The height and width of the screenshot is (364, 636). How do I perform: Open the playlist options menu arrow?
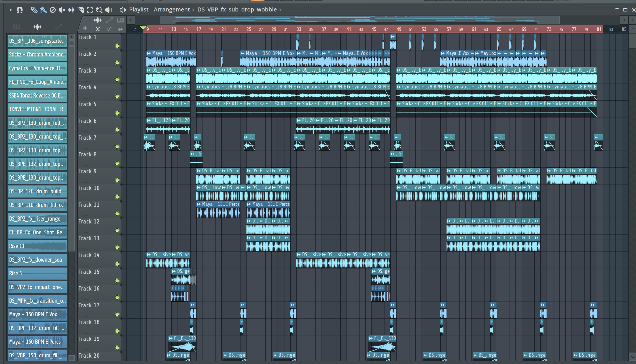pos(10,10)
